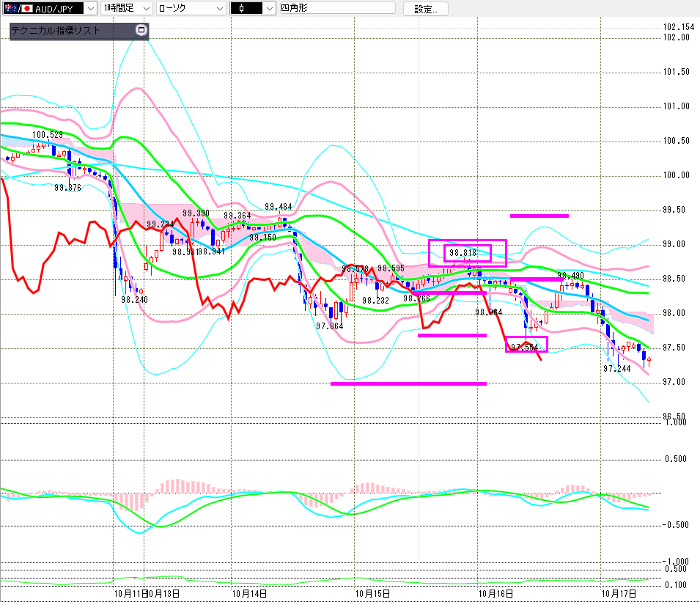The width and height of the screenshot is (700, 602).
Task: Click the 100.529 high price label
Action: click(46, 135)
